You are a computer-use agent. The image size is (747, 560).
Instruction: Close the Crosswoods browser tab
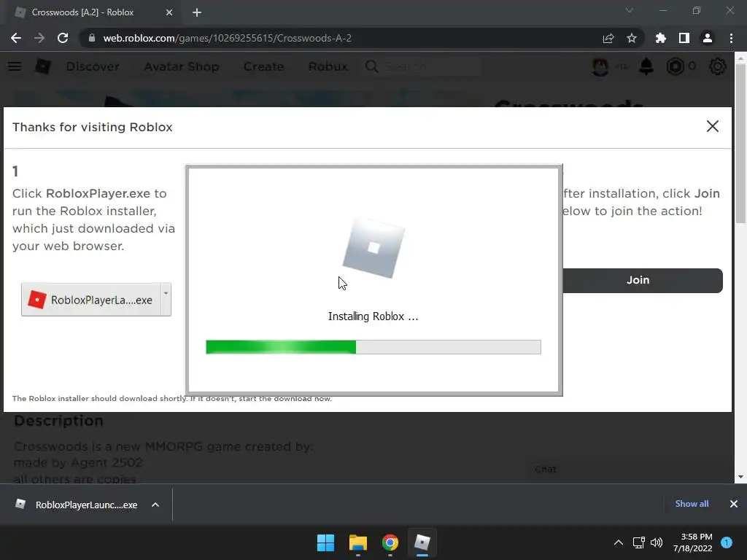click(x=169, y=12)
